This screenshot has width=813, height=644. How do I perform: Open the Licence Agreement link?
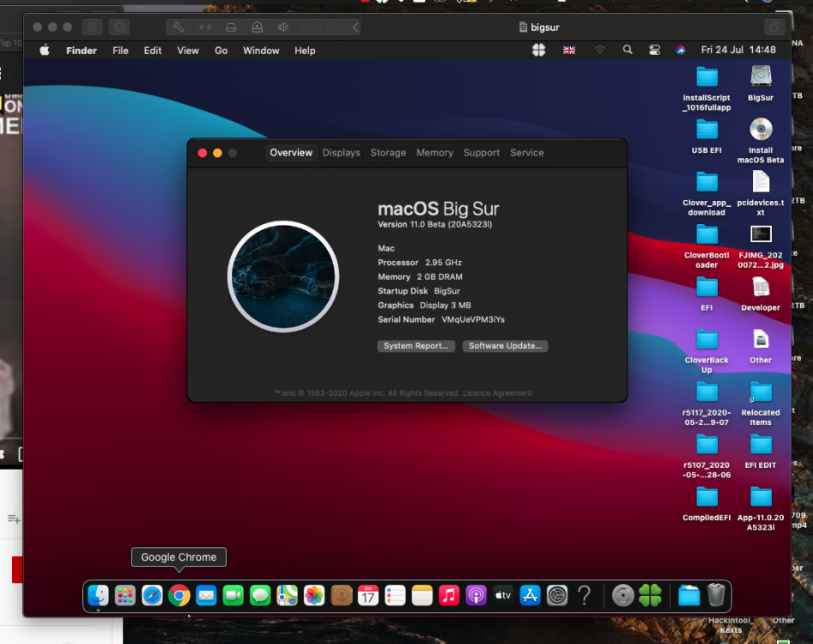497,393
